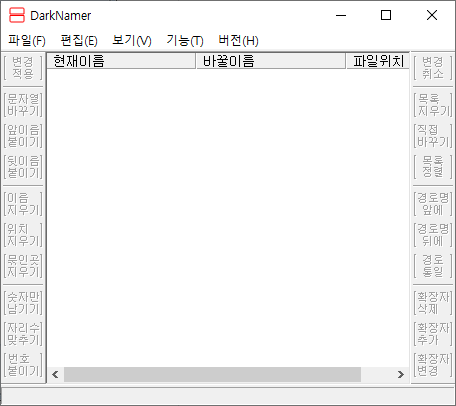The image size is (456, 406).
Task: Click the 자리수 맞추기 button
Action: (x=23, y=334)
